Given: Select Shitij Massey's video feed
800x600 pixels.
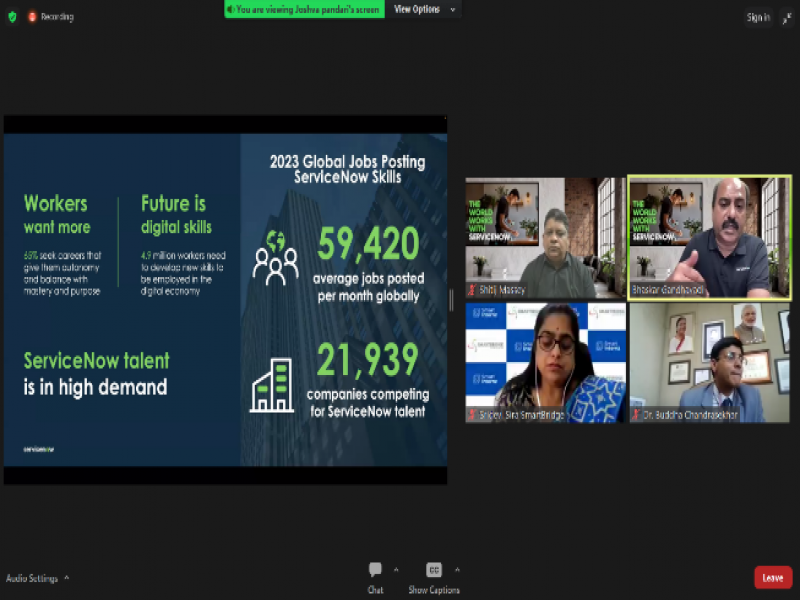Looking at the screenshot, I should (545, 237).
